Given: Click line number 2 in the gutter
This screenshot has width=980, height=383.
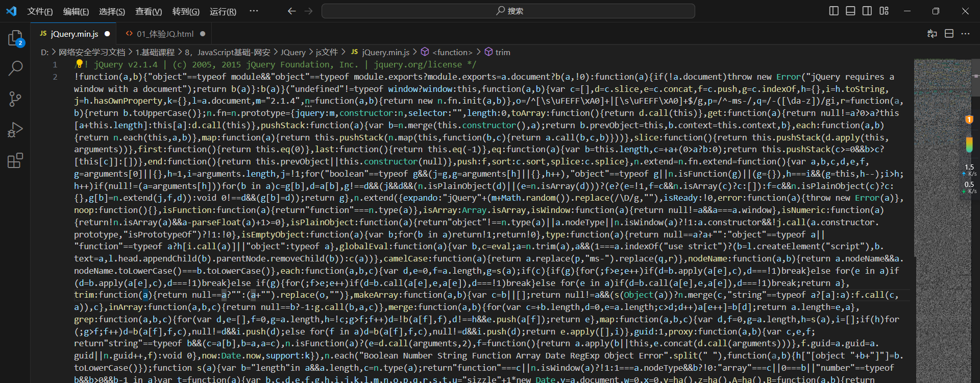Looking at the screenshot, I should coord(55,77).
